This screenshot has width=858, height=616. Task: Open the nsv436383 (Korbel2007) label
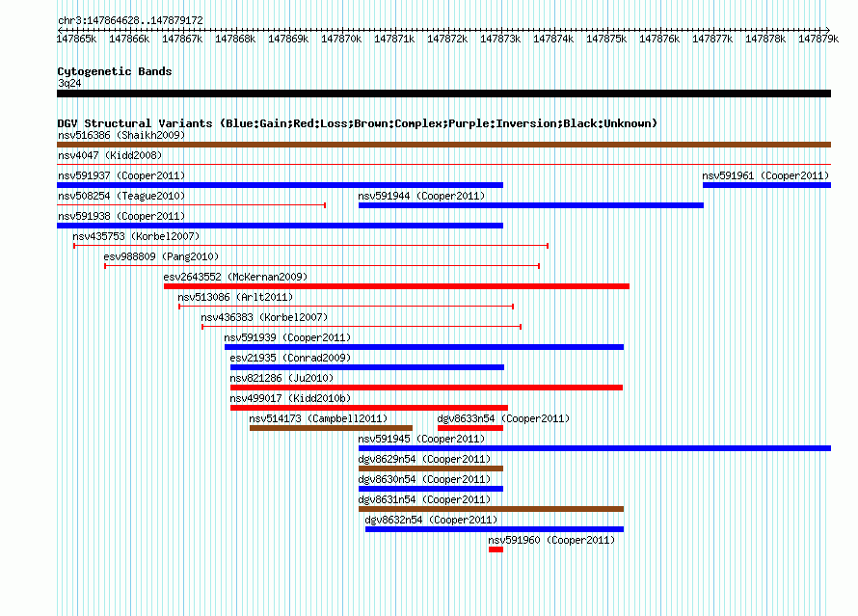[264, 317]
